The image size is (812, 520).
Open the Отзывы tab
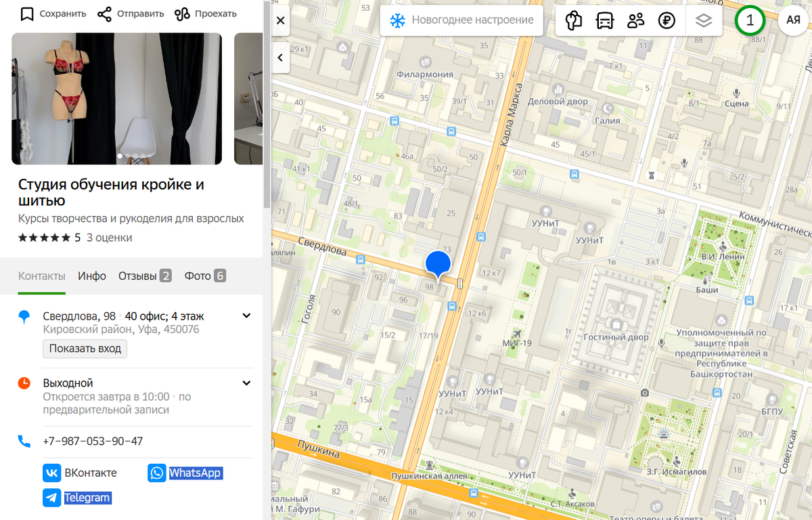[145, 276]
